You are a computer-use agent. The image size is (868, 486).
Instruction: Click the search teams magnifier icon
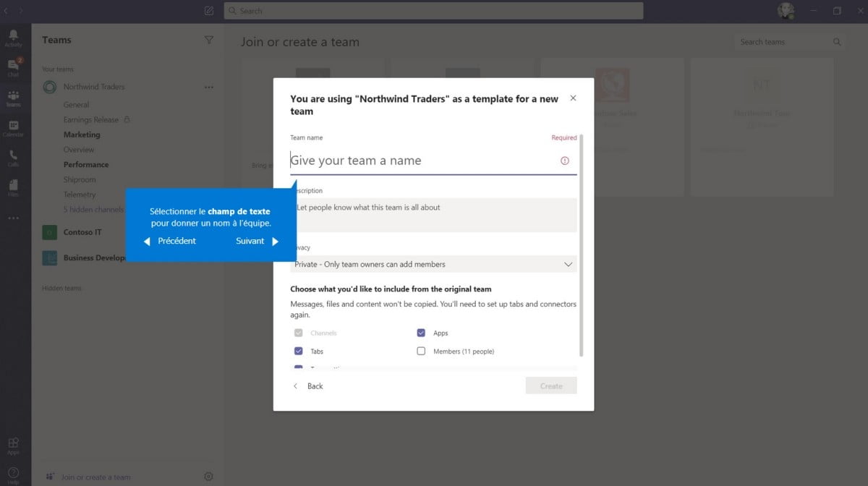point(837,42)
